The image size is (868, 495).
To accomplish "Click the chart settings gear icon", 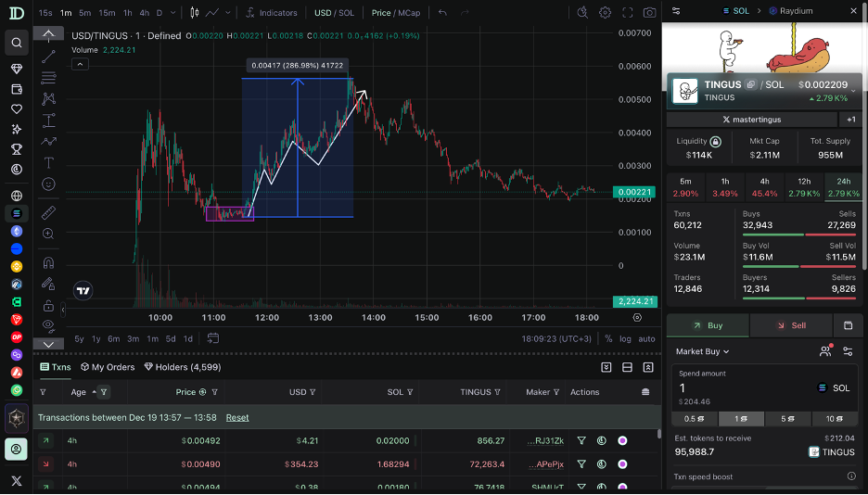I will coord(605,13).
